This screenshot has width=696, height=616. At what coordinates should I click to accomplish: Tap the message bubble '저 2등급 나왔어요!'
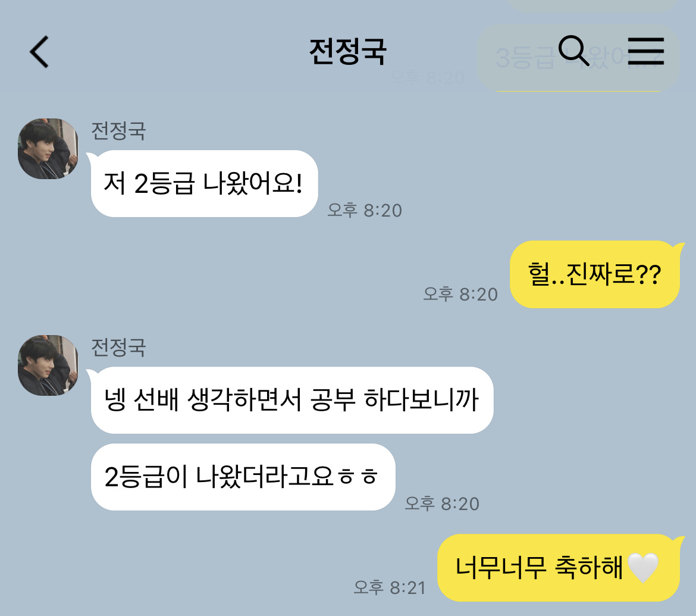[204, 183]
